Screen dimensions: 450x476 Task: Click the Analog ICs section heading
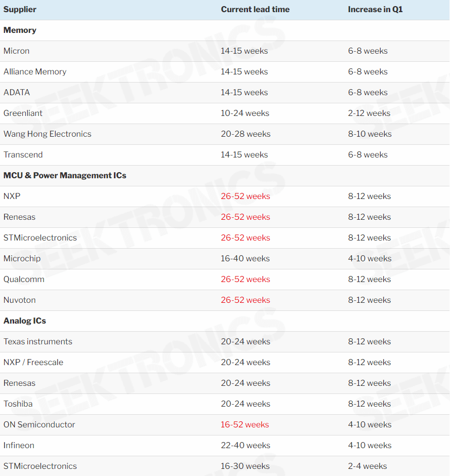tap(25, 321)
